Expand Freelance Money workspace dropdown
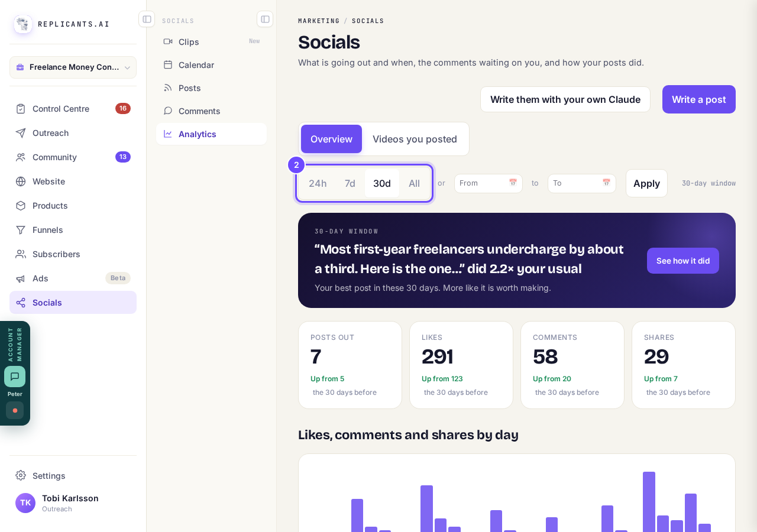Viewport: 757px width, 532px height. (73, 67)
